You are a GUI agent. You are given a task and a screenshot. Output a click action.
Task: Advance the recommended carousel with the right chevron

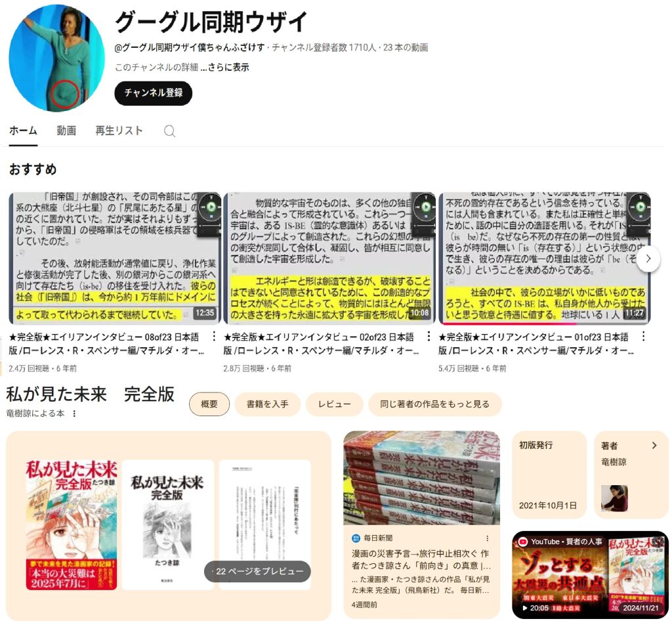[648, 259]
